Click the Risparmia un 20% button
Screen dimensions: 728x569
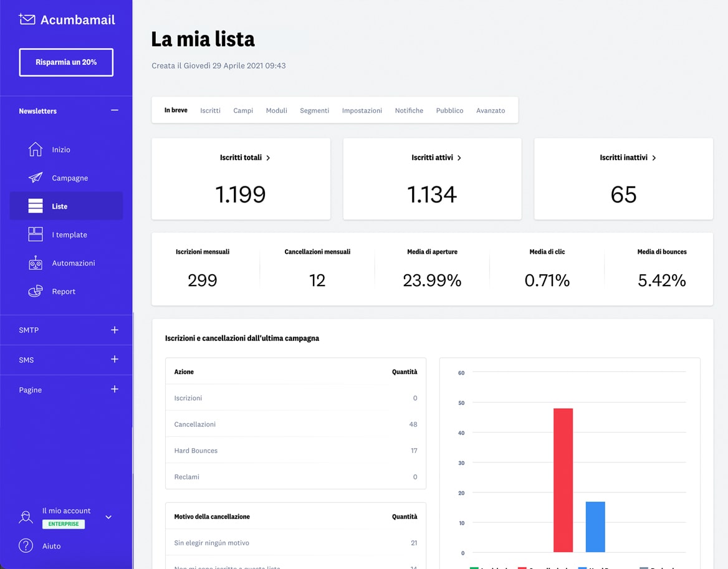coord(65,62)
